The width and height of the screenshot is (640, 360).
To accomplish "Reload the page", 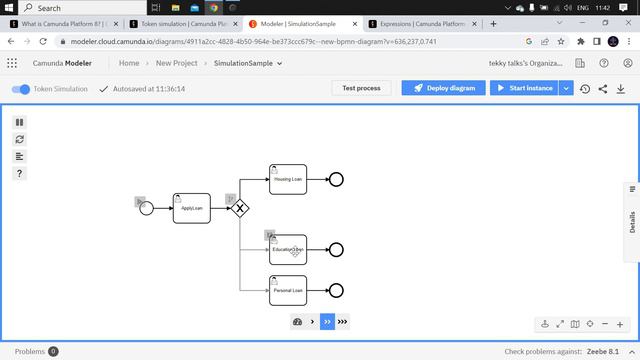I will click(x=43, y=41).
